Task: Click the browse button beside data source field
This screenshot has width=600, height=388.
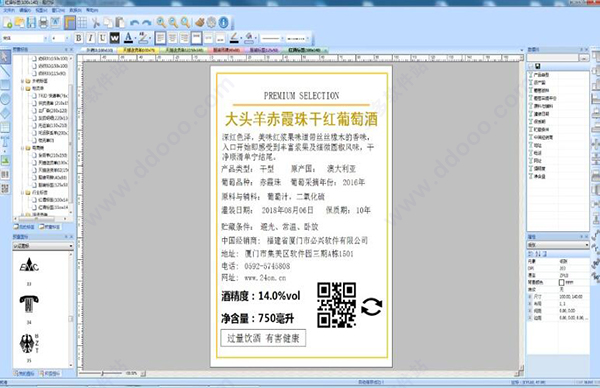Action: coord(584,58)
